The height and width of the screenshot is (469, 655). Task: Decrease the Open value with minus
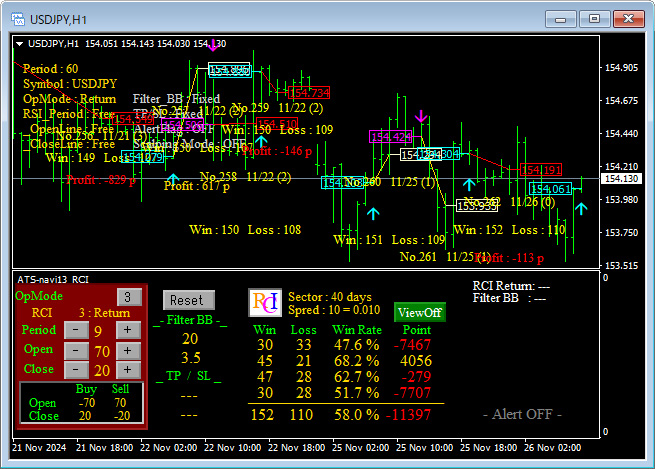coord(76,350)
